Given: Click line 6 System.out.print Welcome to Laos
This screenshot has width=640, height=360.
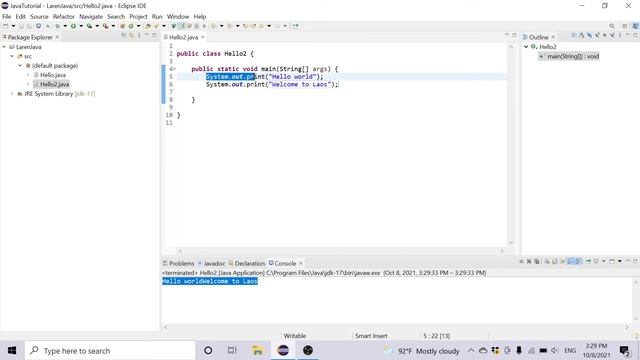Looking at the screenshot, I should [272, 84].
